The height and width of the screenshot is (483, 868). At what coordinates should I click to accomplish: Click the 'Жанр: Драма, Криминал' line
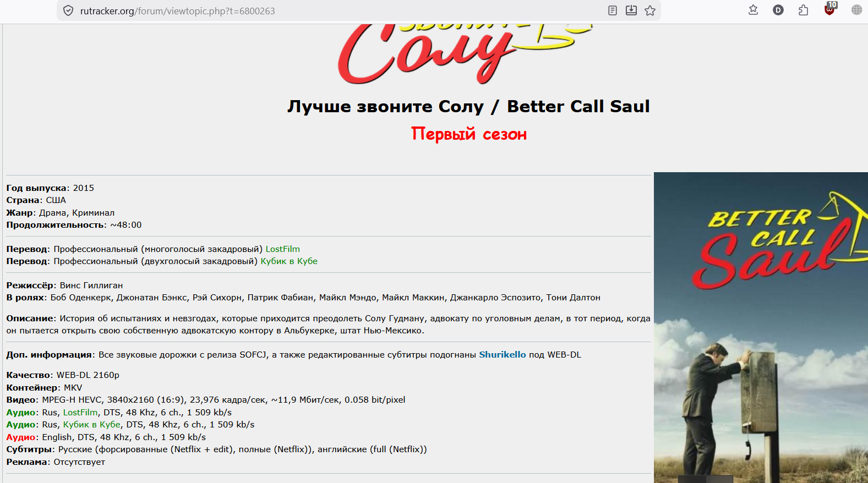pyautogui.click(x=61, y=213)
